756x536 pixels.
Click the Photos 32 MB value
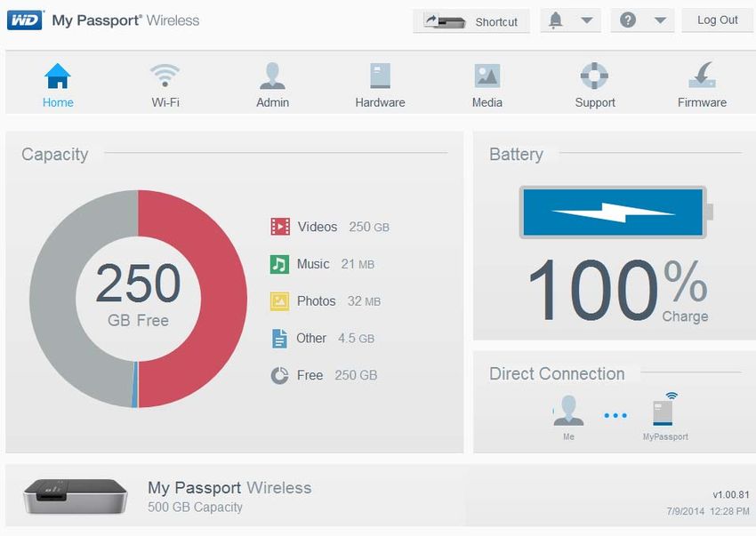[x=364, y=301]
